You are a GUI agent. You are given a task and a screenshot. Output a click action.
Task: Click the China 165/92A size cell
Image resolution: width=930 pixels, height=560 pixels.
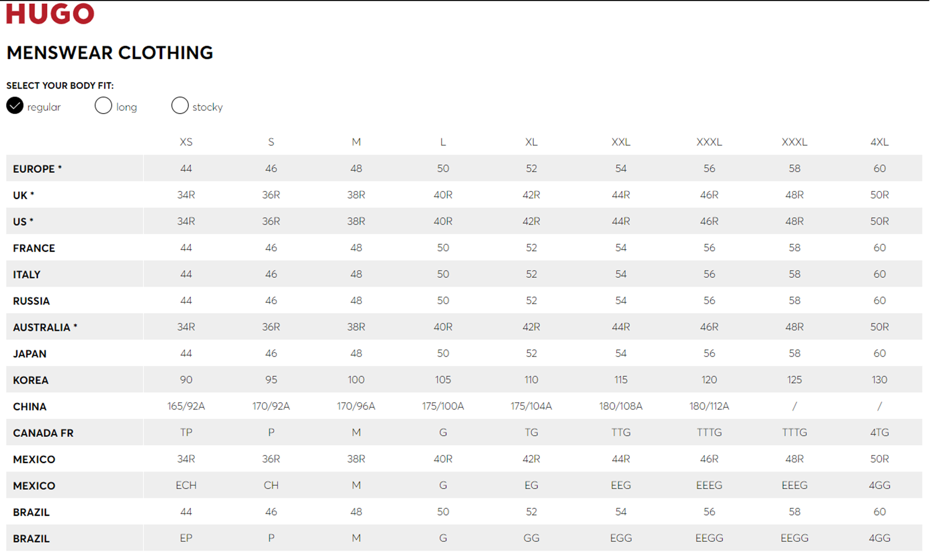click(x=186, y=406)
